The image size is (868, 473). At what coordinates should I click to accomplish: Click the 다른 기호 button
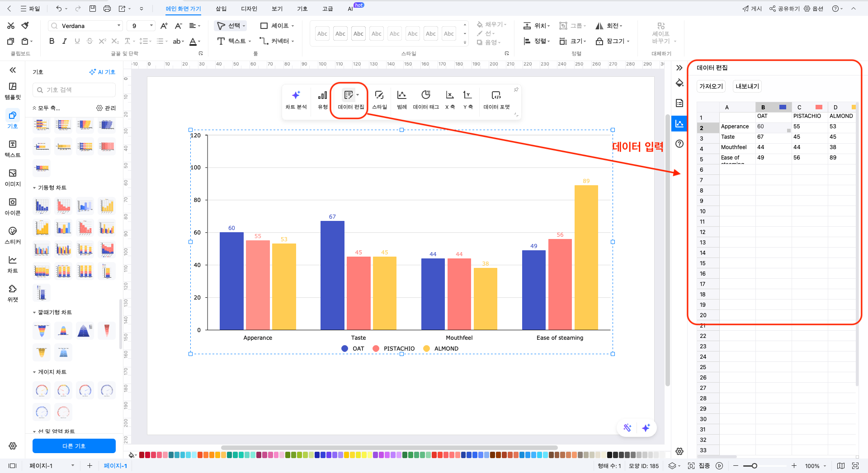point(74,446)
